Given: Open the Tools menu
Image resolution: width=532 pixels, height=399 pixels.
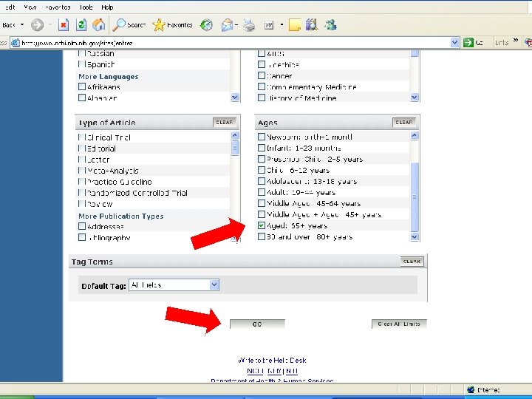Looking at the screenshot, I should click(86, 7).
